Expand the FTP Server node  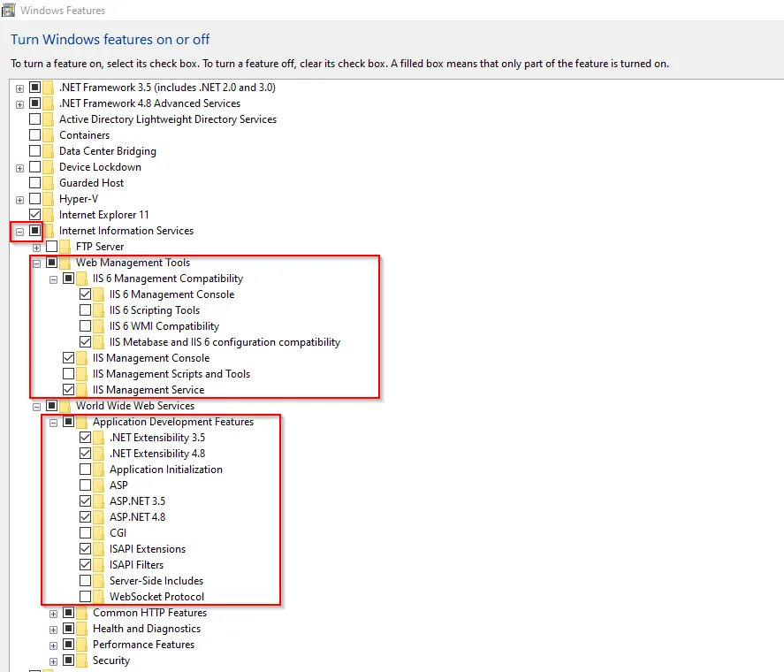pos(36,248)
